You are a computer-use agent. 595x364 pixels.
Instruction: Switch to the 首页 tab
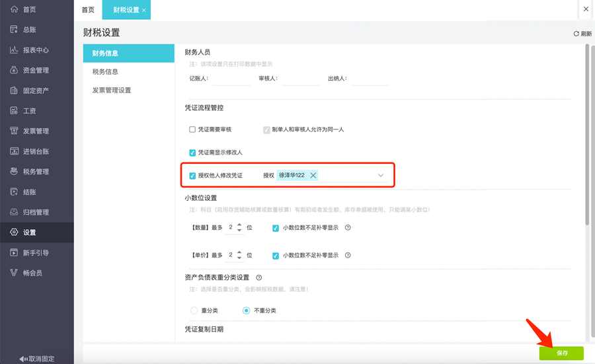(88, 10)
